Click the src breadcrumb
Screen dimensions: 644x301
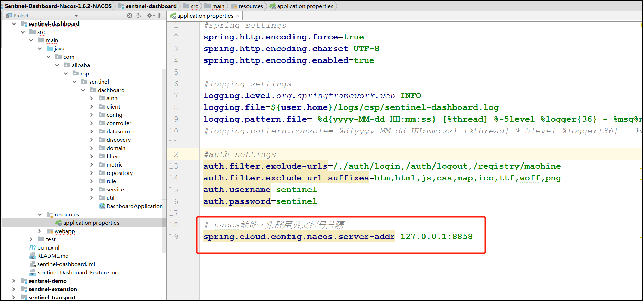(x=194, y=6)
